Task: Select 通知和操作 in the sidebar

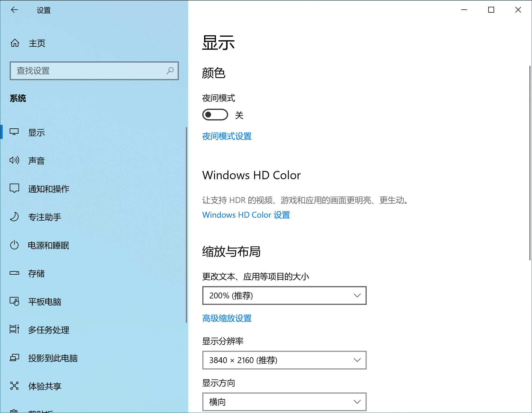Action: point(49,189)
